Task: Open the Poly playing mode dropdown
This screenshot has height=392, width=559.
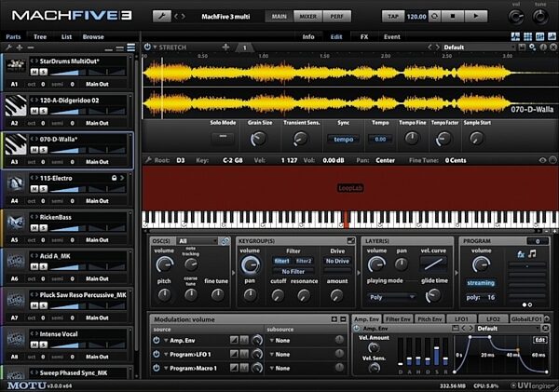Action: coord(391,297)
